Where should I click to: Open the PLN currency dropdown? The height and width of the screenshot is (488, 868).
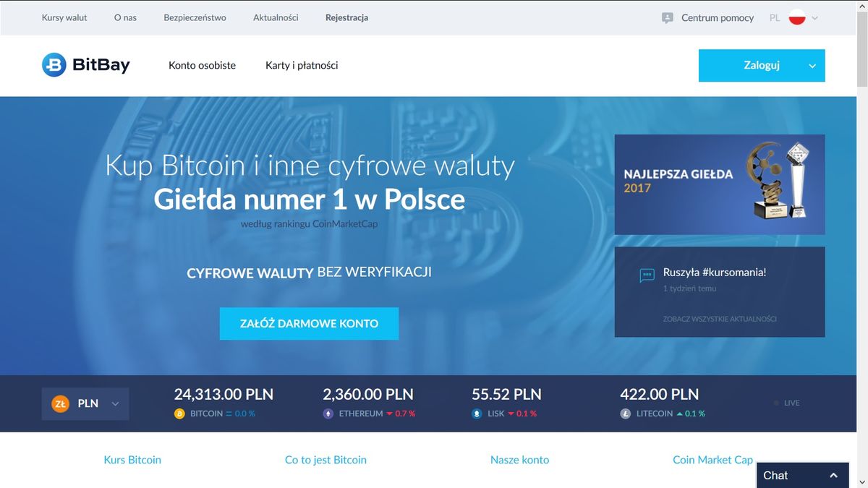point(85,403)
